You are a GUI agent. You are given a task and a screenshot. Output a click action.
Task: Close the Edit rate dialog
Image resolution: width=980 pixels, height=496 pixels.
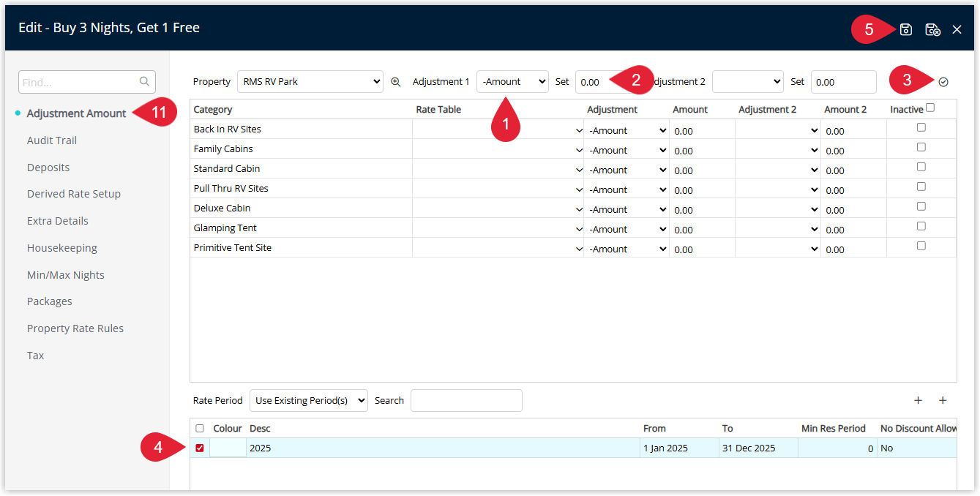click(x=957, y=29)
